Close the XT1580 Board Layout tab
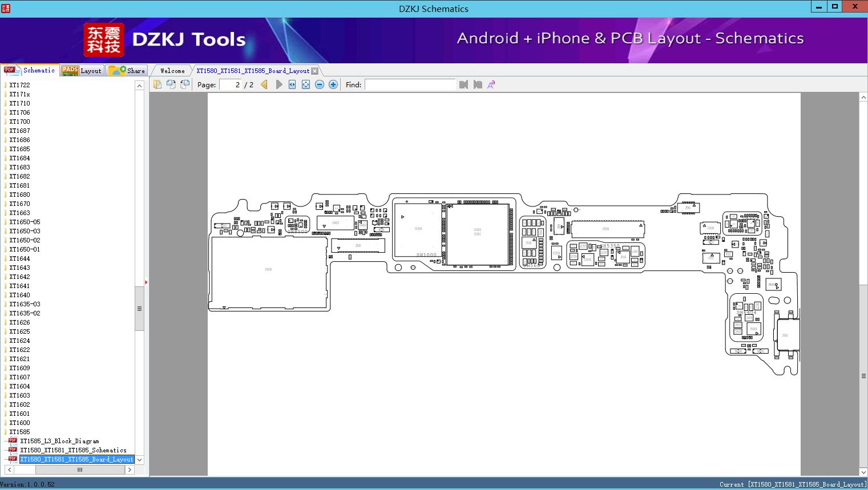 pos(314,71)
